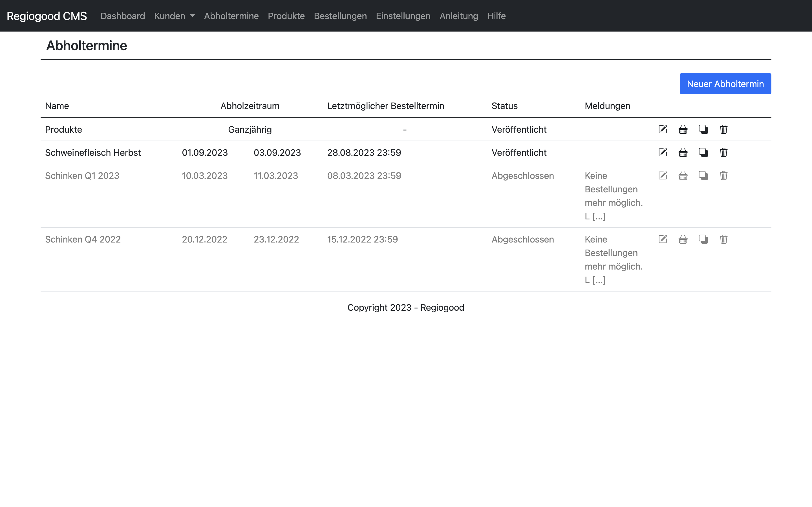Open the Dashboard nav item

point(122,16)
